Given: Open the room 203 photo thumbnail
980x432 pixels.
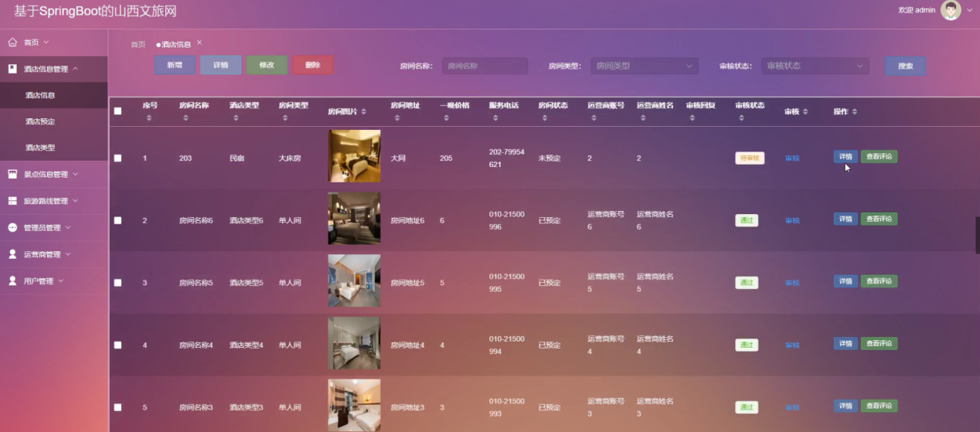Looking at the screenshot, I should pyautogui.click(x=354, y=156).
